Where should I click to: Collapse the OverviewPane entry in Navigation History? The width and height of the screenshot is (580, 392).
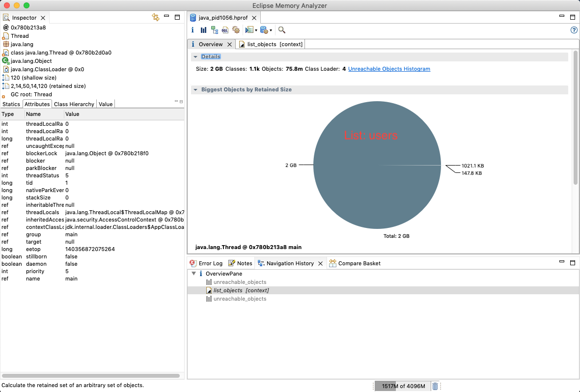pyautogui.click(x=193, y=273)
